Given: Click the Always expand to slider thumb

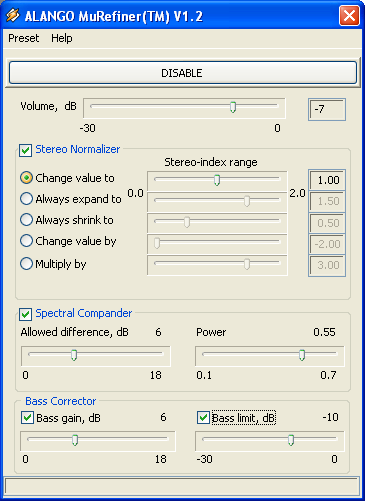Looking at the screenshot, I should (x=247, y=201).
